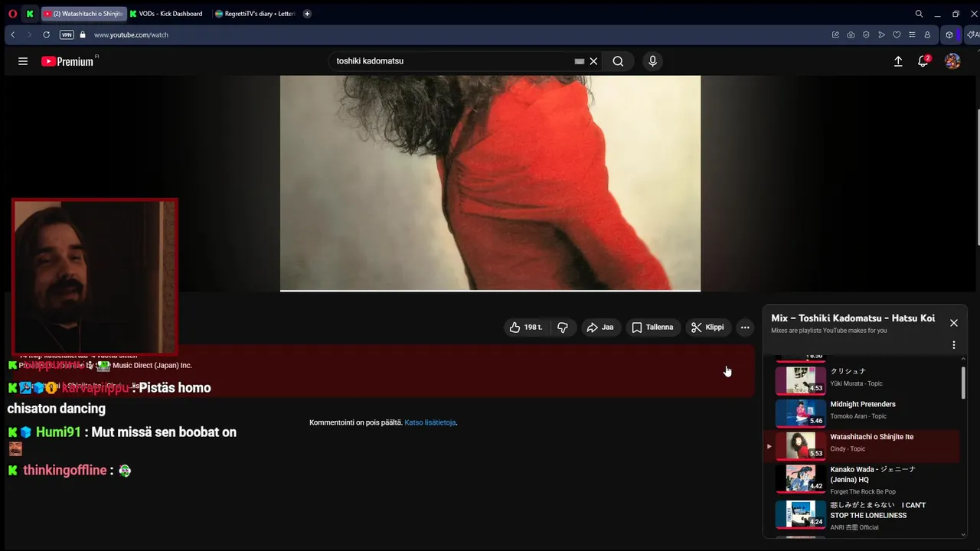Open the Create upload icon

pos(898,61)
